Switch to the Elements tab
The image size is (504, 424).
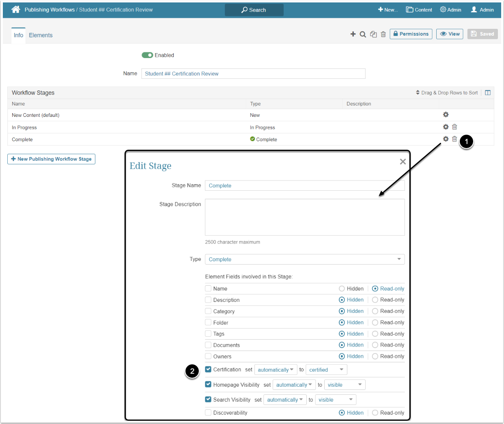pyautogui.click(x=41, y=35)
